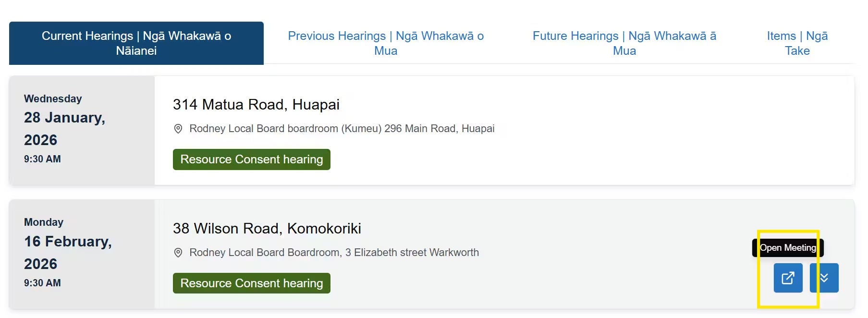868x318 pixels.
Task: Click Resource Consent hearing badge for Wilson Road
Action: click(x=251, y=283)
